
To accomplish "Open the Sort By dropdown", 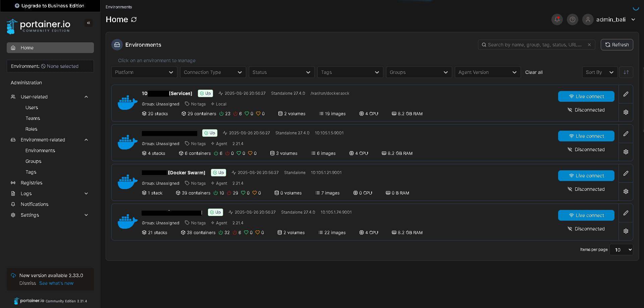I will pyautogui.click(x=599, y=72).
